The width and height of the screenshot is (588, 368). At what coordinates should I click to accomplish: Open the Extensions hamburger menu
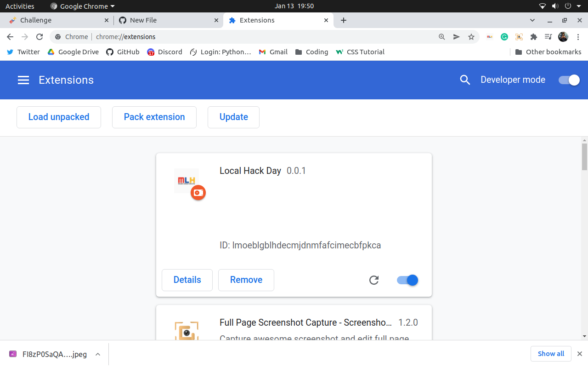23,80
